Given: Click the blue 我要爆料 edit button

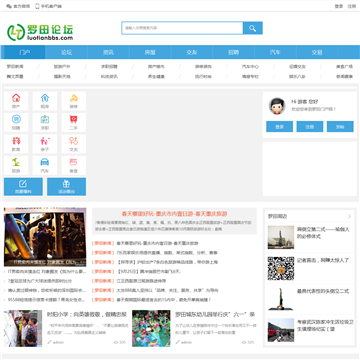Looking at the screenshot, I should pyautogui.click(x=23, y=187).
